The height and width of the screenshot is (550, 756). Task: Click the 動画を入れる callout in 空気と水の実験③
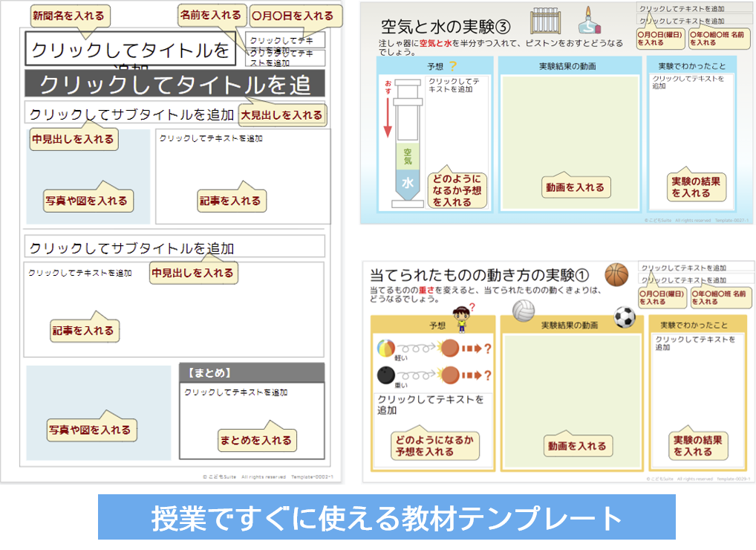tap(576, 188)
